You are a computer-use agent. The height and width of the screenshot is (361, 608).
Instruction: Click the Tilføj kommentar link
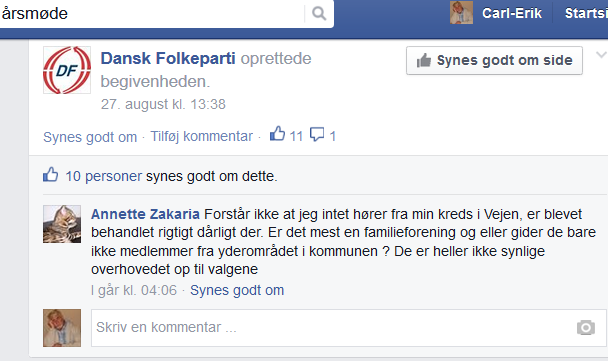(202, 136)
